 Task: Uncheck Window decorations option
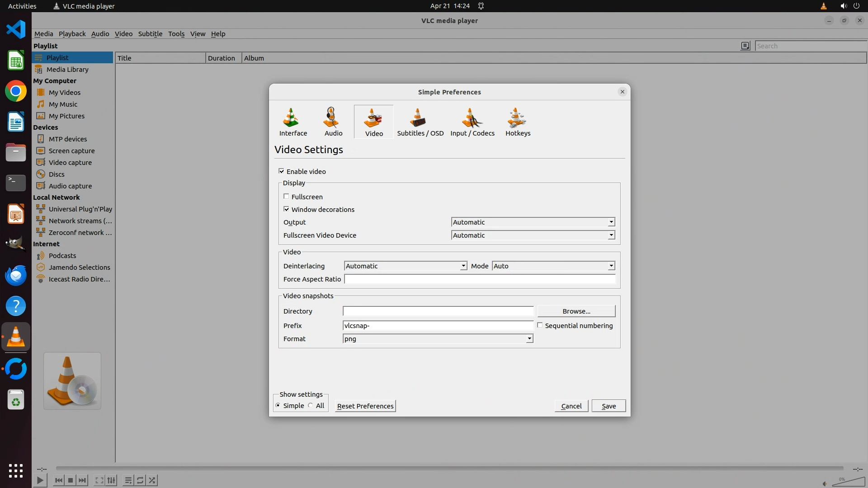coord(286,209)
